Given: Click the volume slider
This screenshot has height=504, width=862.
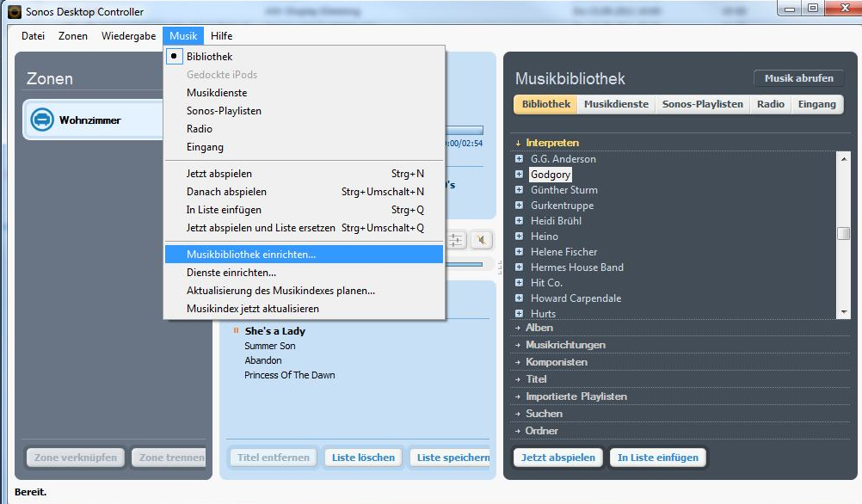Looking at the screenshot, I should click(465, 264).
